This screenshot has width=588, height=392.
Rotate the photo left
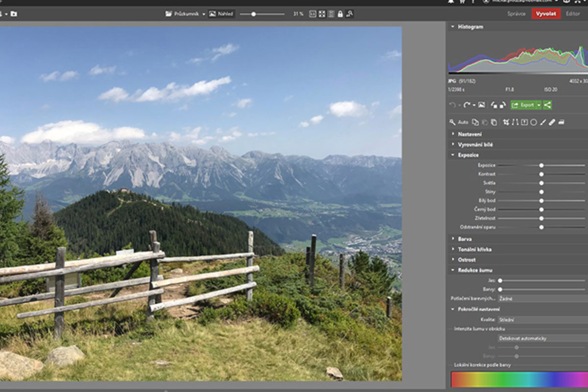click(x=493, y=105)
